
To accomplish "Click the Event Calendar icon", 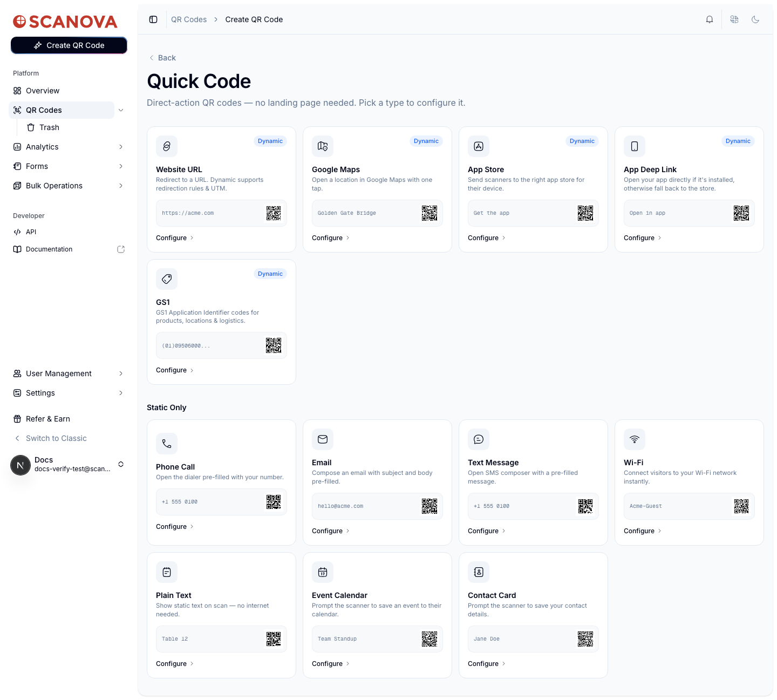I will point(323,572).
